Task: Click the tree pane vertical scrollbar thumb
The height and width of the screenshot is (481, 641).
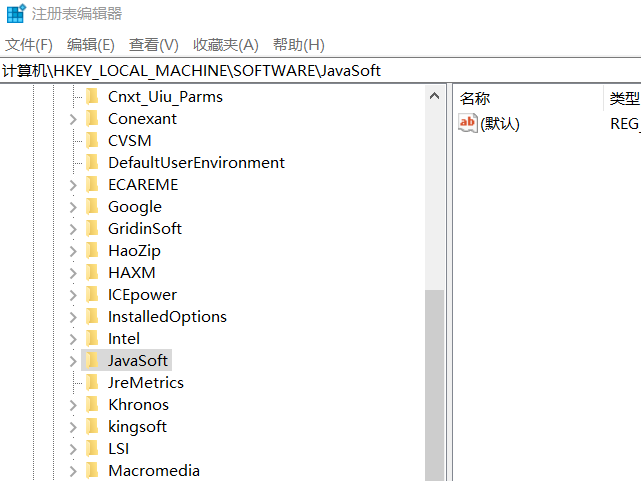Action: (435, 385)
